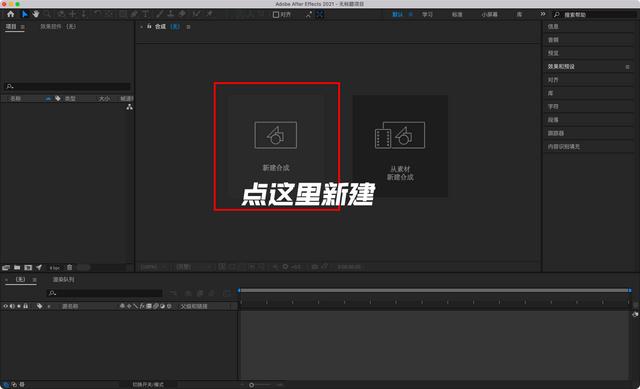Select the Rectangle shape tool

click(x=123, y=14)
